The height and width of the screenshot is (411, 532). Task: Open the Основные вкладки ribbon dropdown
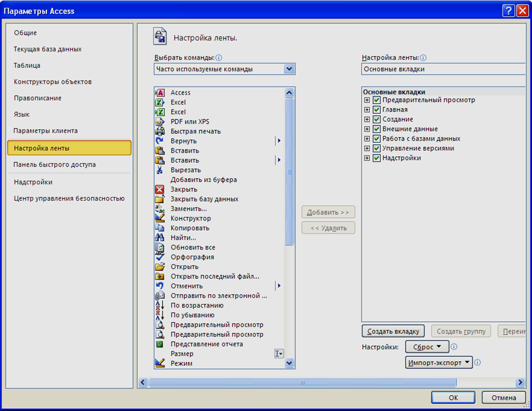[444, 69]
